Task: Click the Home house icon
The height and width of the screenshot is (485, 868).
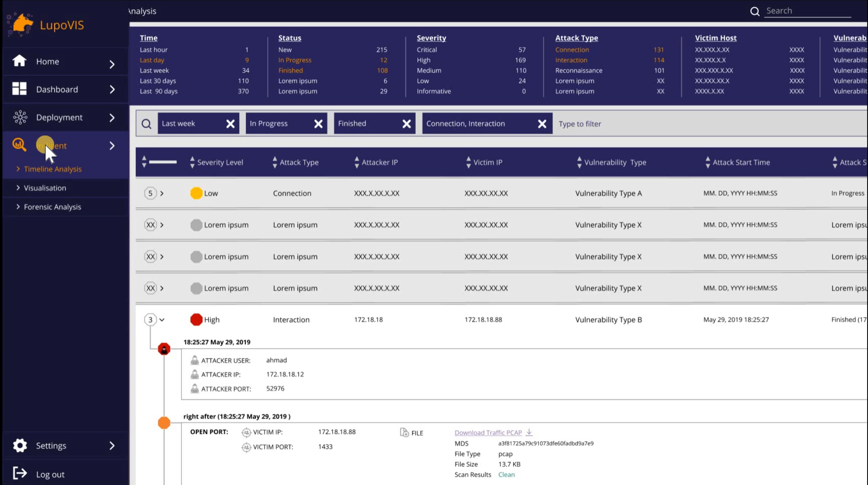Action: [19, 61]
